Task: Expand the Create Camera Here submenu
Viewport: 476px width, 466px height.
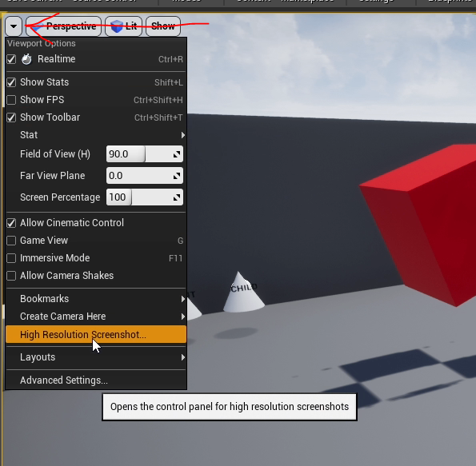Action: click(96, 317)
